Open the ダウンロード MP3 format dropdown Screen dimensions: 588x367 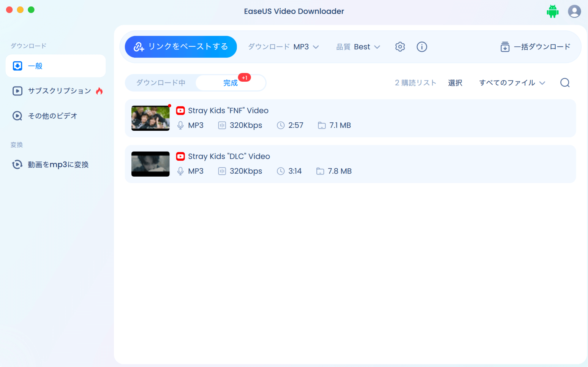coord(283,47)
